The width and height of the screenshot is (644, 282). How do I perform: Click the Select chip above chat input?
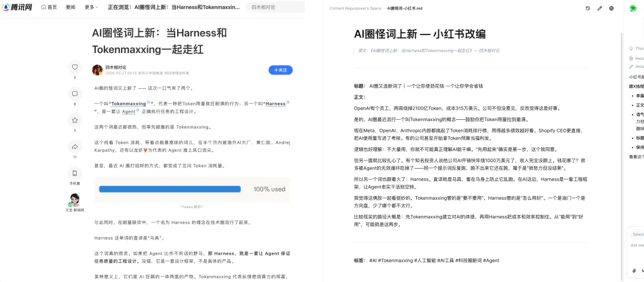point(638,234)
